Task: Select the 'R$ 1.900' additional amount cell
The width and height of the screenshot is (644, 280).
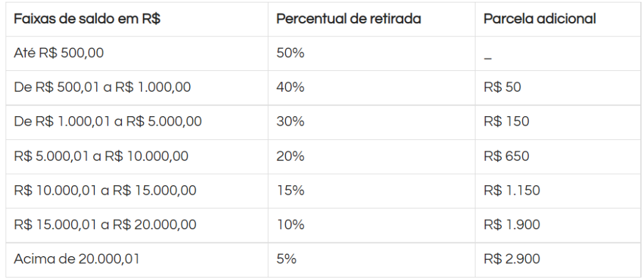Action: coord(511,225)
